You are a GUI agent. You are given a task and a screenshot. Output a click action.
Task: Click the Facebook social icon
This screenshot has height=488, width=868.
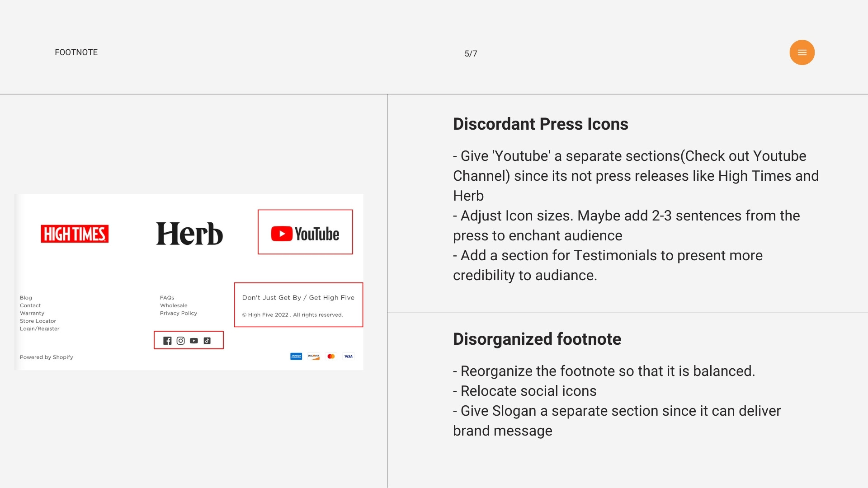point(167,341)
